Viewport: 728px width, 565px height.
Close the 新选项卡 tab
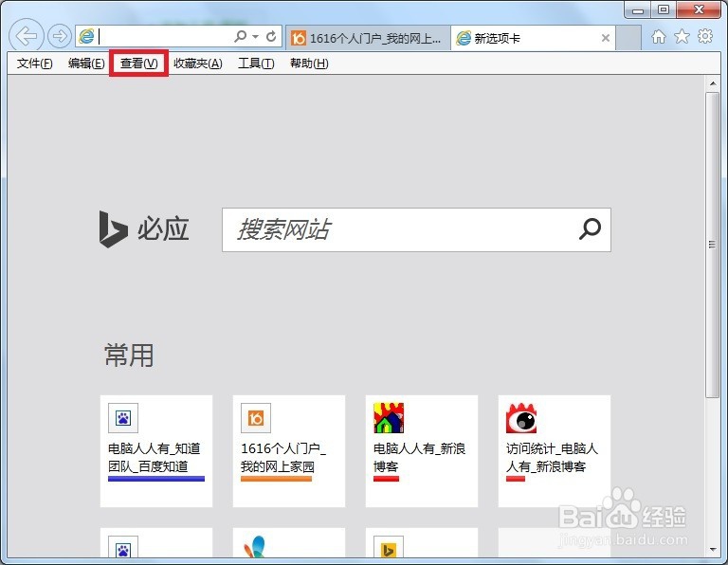coord(606,38)
